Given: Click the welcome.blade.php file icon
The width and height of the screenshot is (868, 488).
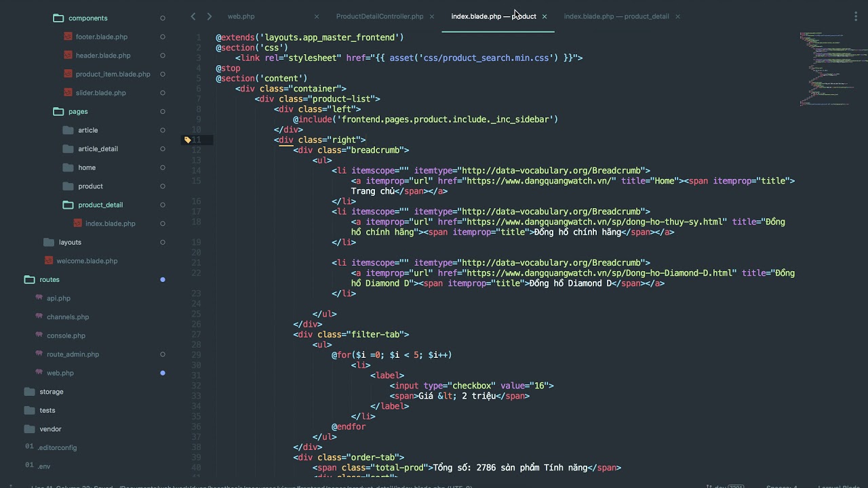Looking at the screenshot, I should [49, 261].
